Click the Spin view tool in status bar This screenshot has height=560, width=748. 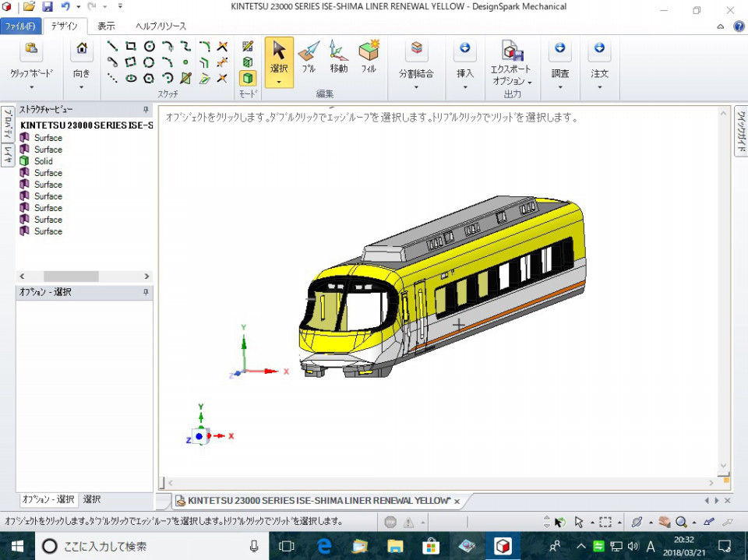(637, 522)
